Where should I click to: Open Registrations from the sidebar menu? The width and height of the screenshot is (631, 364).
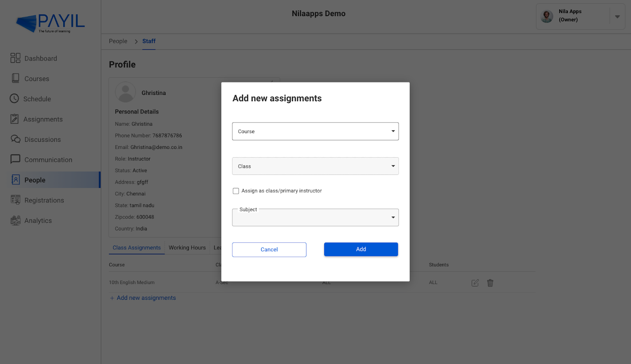[44, 200]
